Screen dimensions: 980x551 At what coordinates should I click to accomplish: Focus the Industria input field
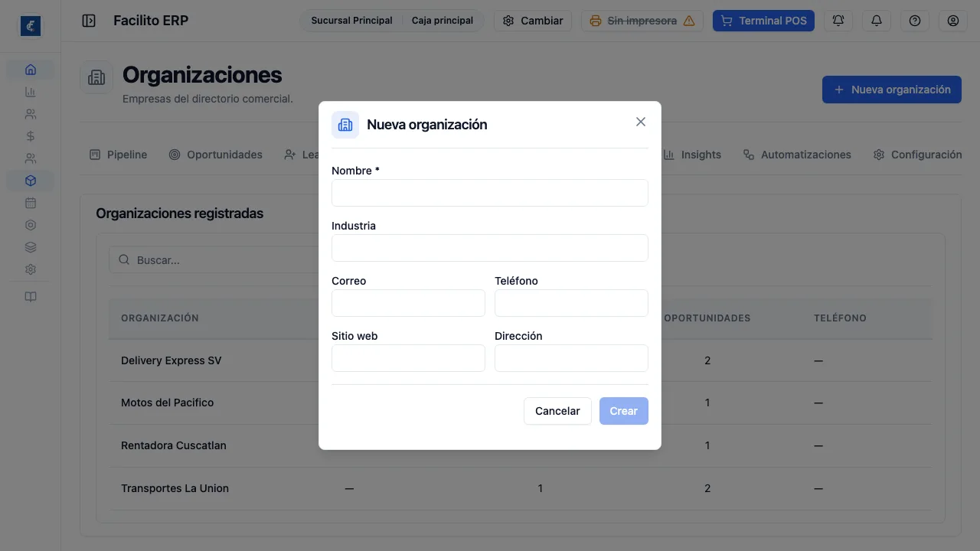[490, 248]
